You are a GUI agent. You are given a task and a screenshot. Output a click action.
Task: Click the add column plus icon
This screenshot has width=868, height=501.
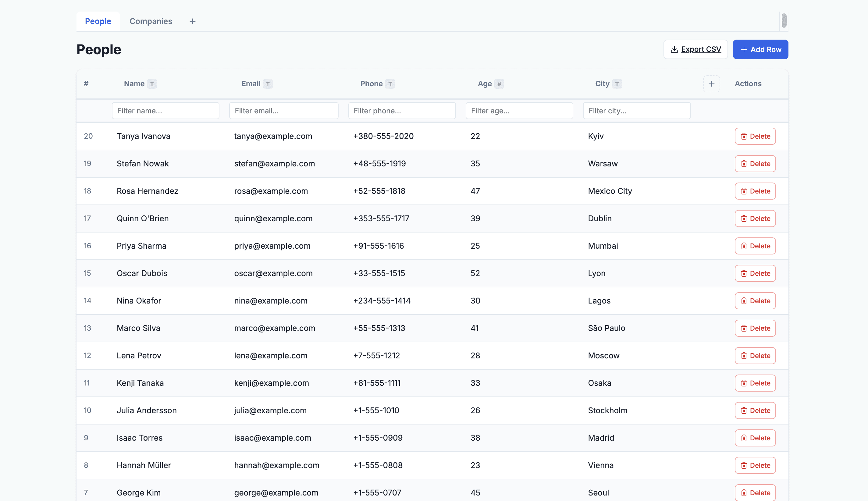tap(711, 83)
